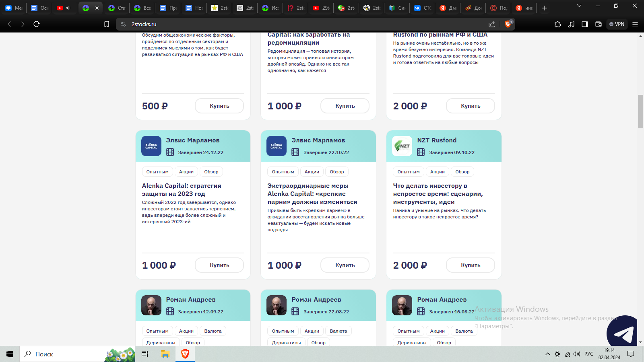Bookmark this page

[x=107, y=24]
